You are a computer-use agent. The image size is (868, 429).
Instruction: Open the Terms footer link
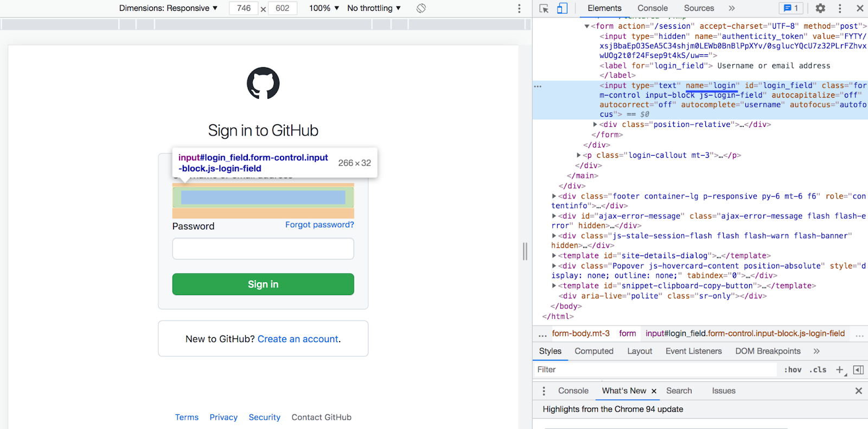(187, 418)
